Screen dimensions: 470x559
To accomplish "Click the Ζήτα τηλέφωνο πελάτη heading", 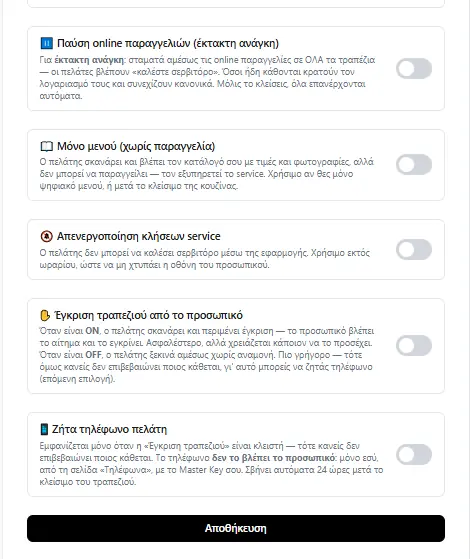I will click(109, 429).
